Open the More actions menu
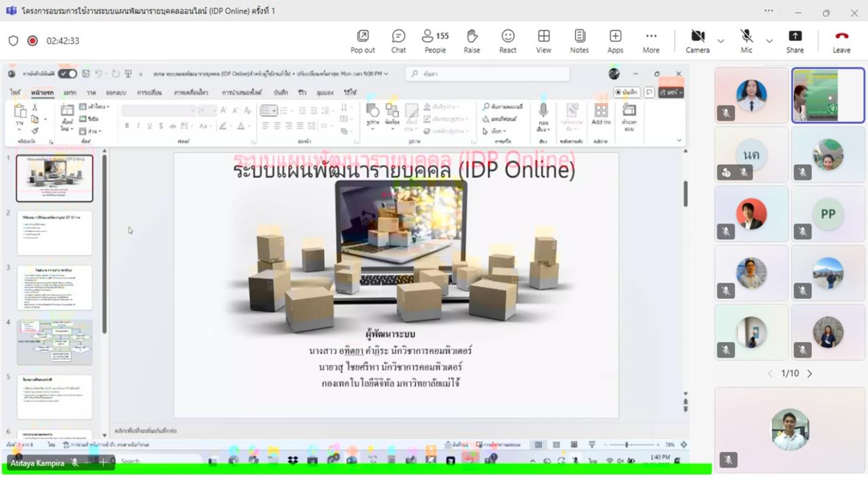The height and width of the screenshot is (488, 868). click(651, 41)
